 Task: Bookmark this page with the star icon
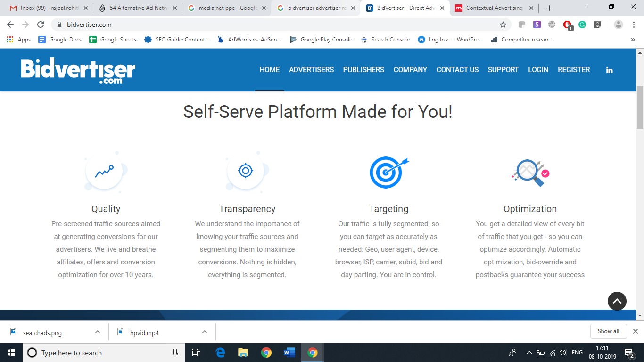point(503,25)
